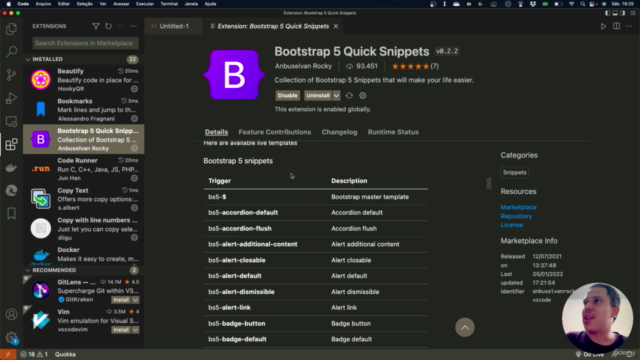Install the GitLens extension
The height and width of the screenshot is (360, 640).
(x=121, y=300)
